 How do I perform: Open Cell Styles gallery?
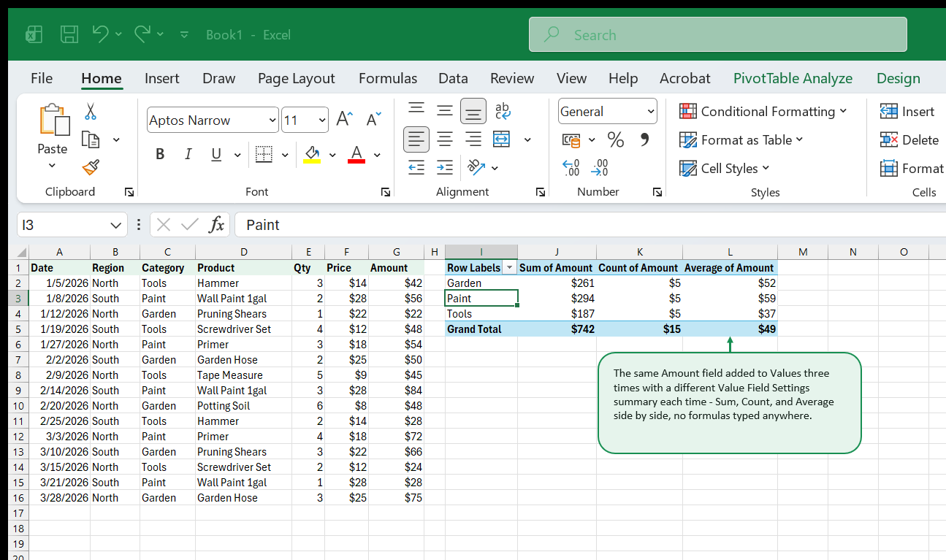pos(725,168)
